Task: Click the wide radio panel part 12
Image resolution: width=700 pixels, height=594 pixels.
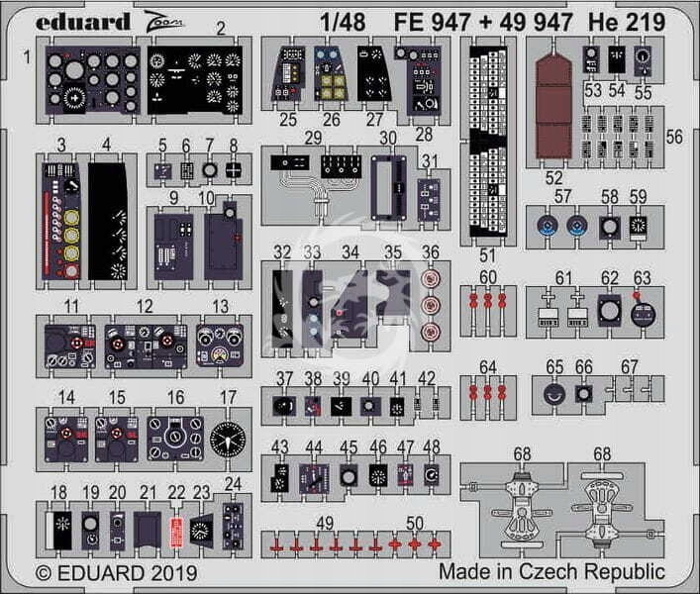Action: (146, 346)
